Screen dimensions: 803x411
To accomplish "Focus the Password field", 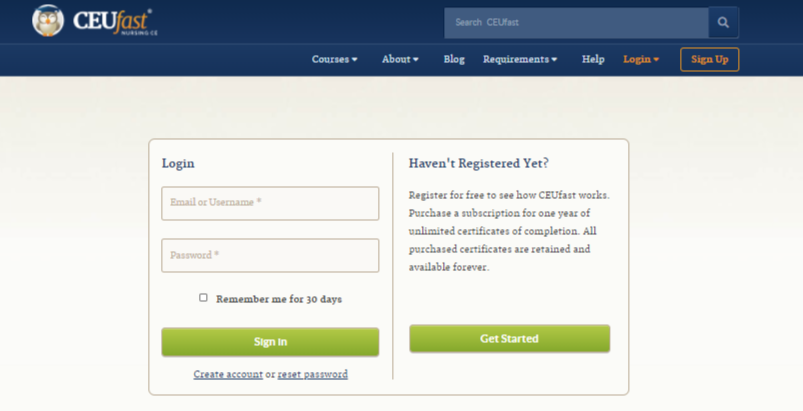I will point(270,255).
